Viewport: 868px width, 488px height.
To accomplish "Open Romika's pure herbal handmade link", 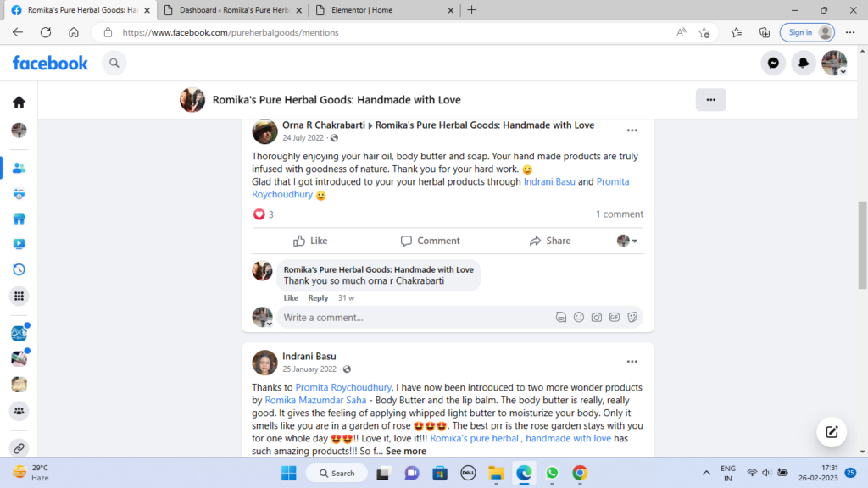I will click(520, 438).
